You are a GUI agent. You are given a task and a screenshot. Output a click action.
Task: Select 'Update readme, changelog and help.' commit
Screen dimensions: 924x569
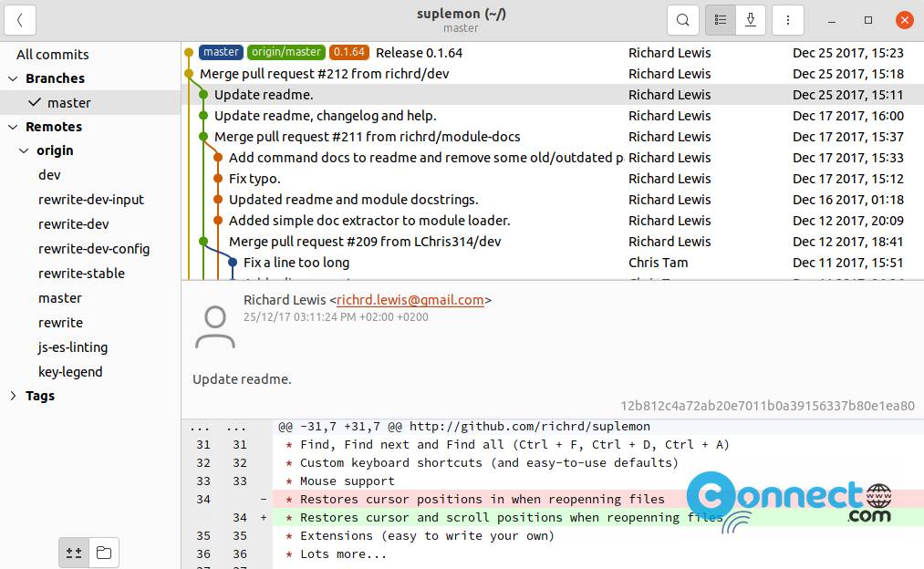[x=553, y=116]
